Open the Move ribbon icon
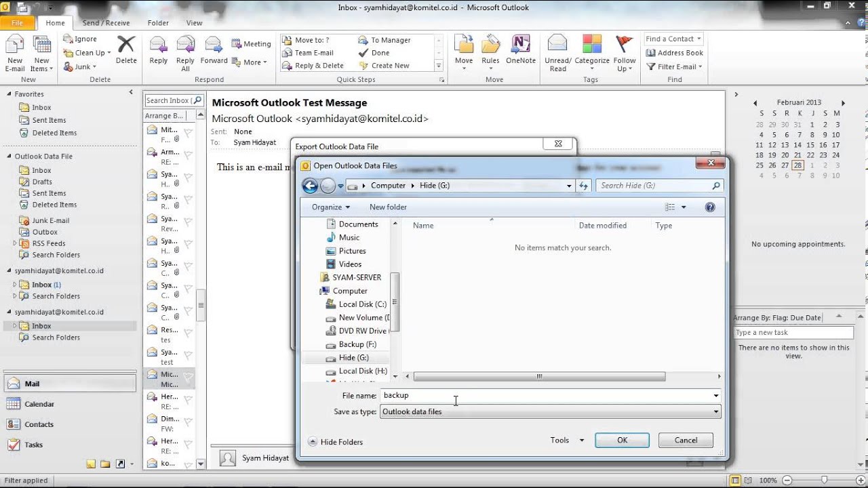 click(464, 54)
